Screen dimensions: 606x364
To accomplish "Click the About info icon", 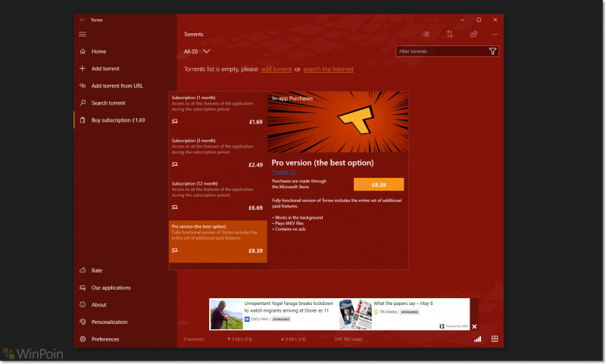I will click(x=83, y=304).
